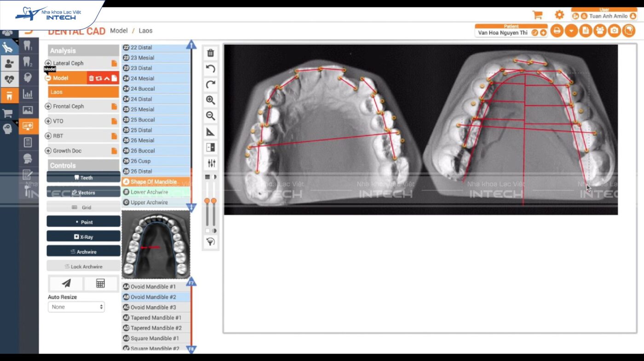
Task: Click the undo arrow icon
Action: coord(211,69)
